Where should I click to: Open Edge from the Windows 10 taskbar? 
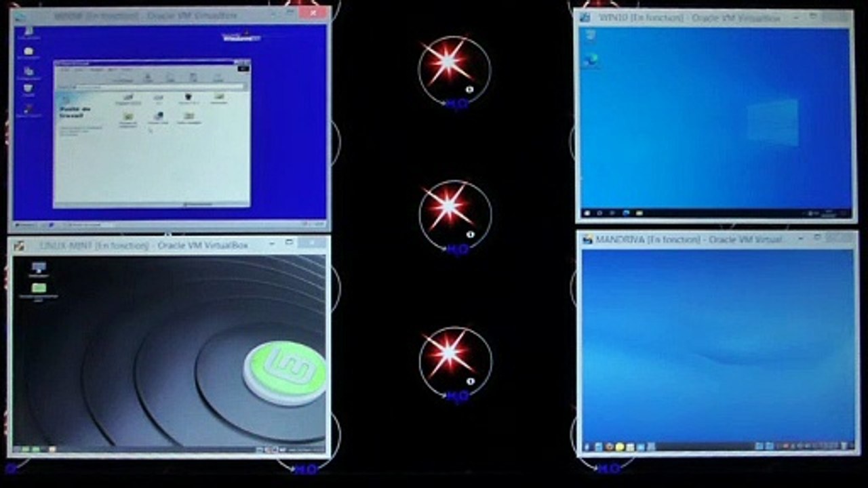[x=626, y=213]
